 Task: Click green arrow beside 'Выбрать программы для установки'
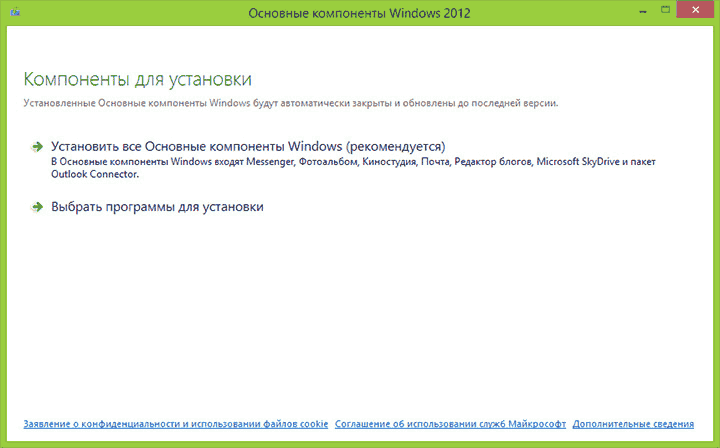37,207
